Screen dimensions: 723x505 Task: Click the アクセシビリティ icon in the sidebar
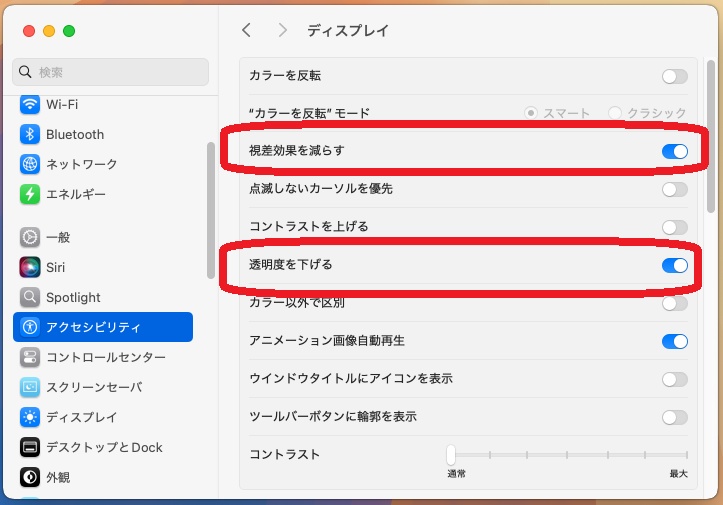30,327
